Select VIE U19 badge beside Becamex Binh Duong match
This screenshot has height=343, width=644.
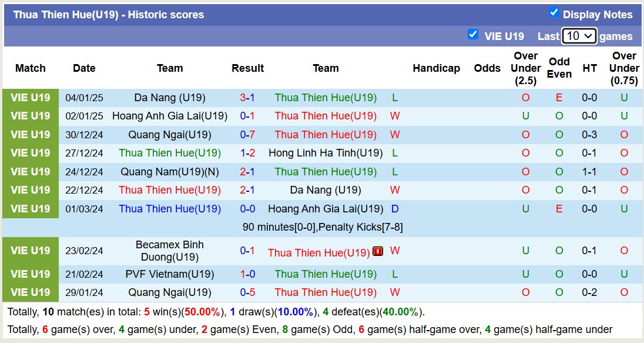[30, 250]
